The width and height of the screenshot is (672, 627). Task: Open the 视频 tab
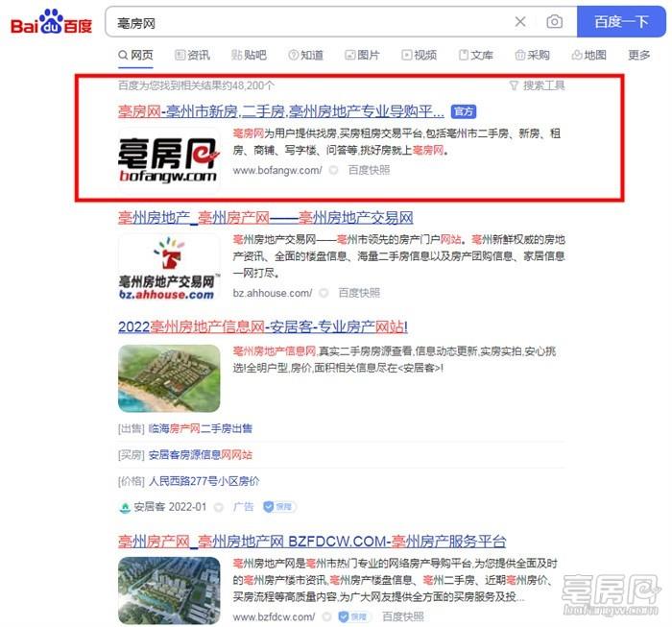(x=420, y=55)
